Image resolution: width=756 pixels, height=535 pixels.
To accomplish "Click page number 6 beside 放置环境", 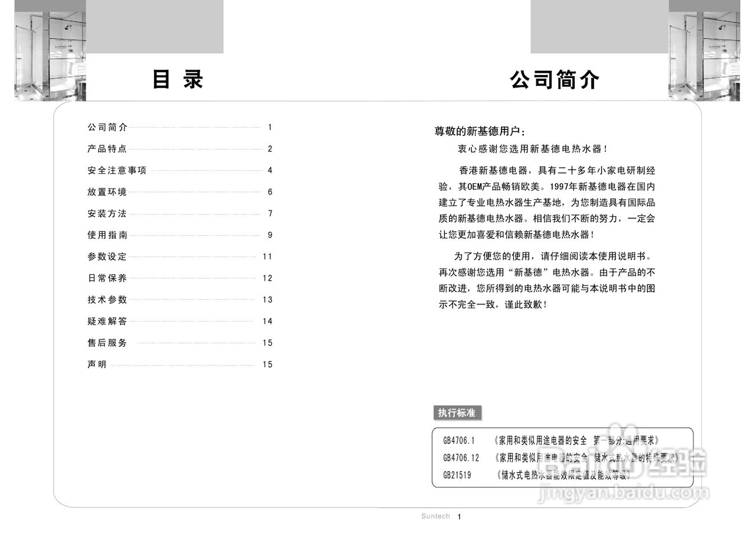I will click(x=270, y=192).
